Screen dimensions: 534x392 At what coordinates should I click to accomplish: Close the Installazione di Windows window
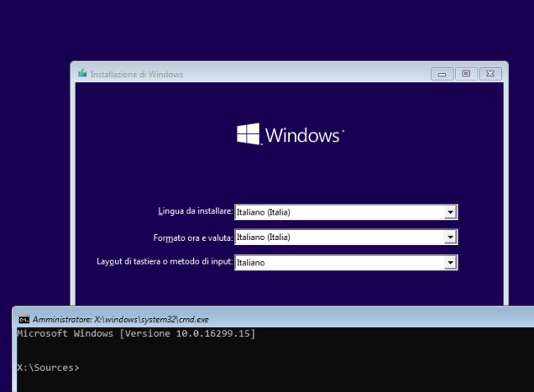click(490, 74)
